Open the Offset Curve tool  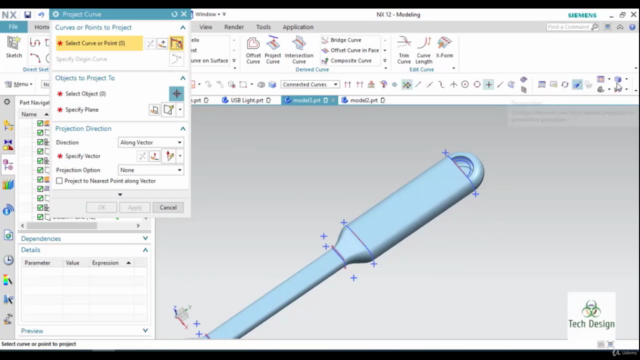point(253,50)
